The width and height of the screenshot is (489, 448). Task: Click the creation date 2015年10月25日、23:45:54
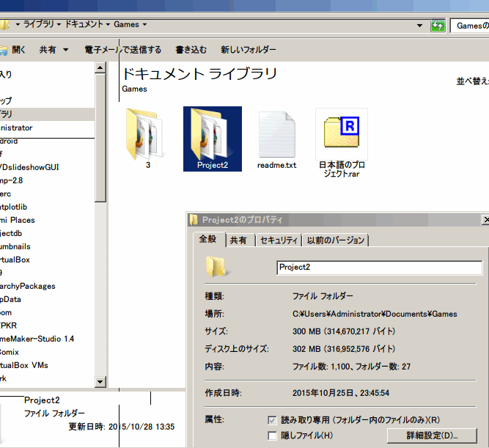(x=341, y=393)
